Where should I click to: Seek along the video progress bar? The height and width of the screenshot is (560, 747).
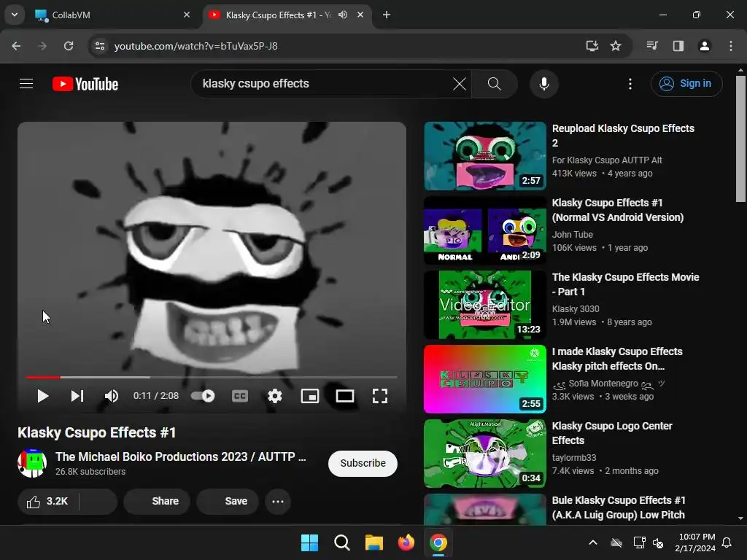click(x=212, y=377)
